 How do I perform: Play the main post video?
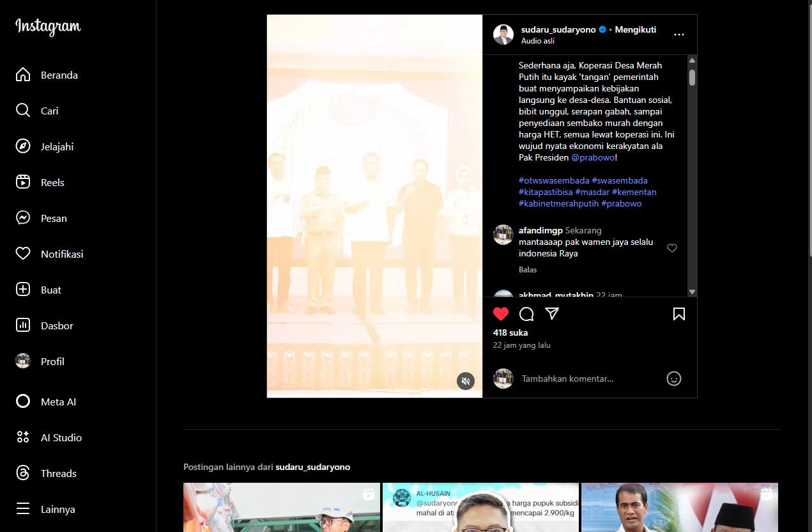[374, 206]
